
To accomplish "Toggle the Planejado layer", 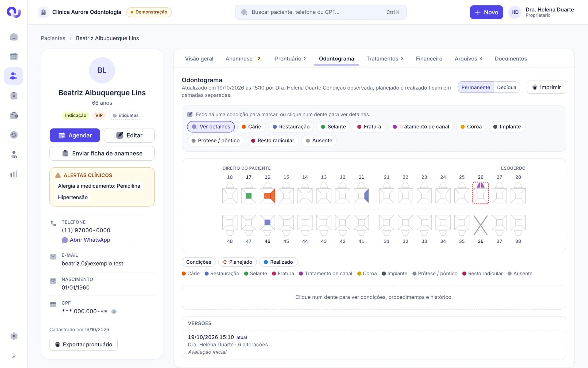I will (x=237, y=262).
